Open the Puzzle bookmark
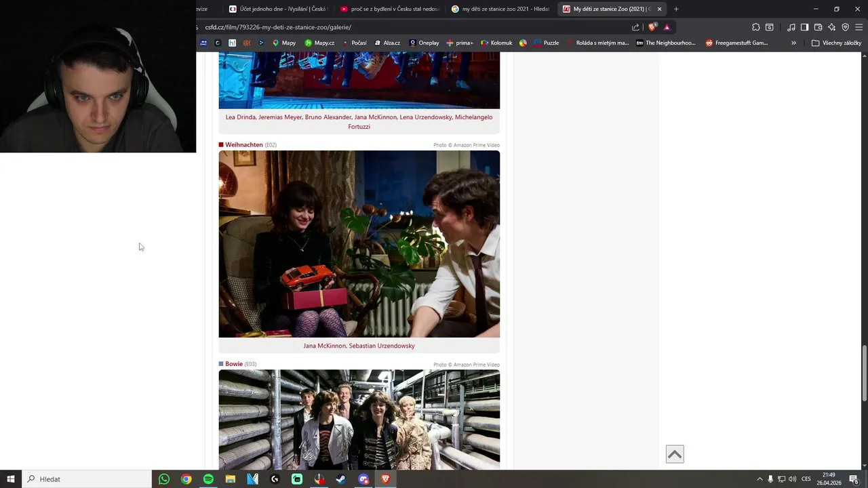The width and height of the screenshot is (868, 488). click(547, 43)
